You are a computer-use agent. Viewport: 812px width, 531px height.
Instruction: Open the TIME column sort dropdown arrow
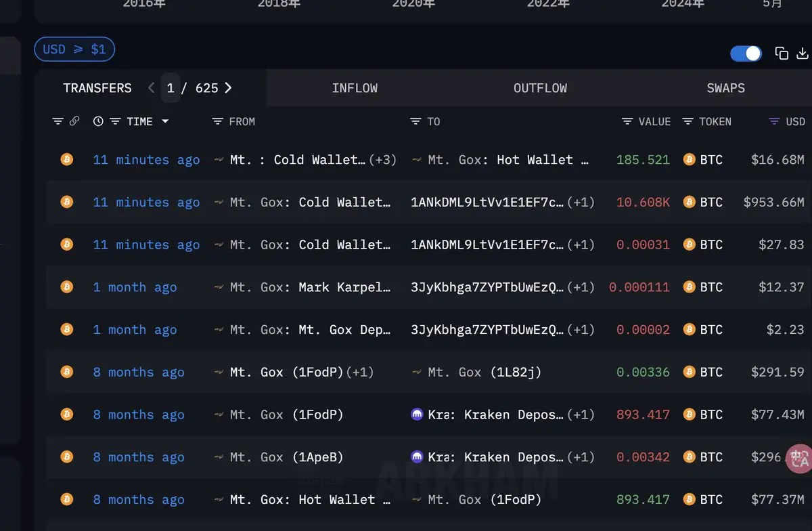point(164,121)
